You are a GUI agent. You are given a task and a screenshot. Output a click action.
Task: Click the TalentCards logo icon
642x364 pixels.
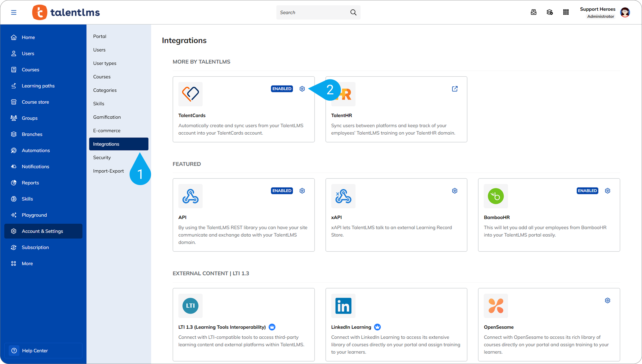click(x=190, y=94)
